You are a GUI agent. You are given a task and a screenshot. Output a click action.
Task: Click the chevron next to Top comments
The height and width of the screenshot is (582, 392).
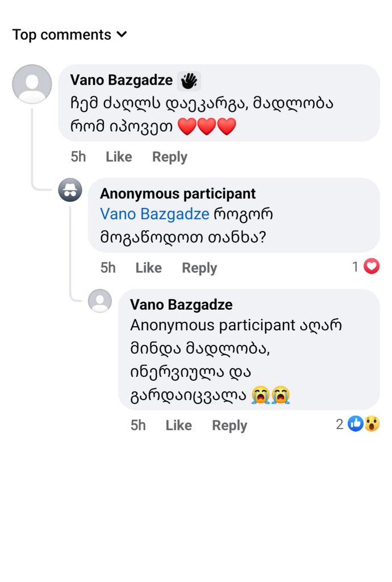click(122, 35)
